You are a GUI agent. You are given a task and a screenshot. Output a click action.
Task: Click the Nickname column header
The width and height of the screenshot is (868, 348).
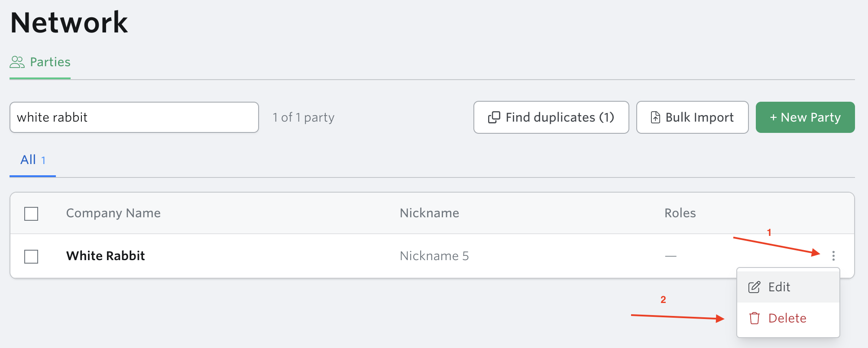[429, 213]
